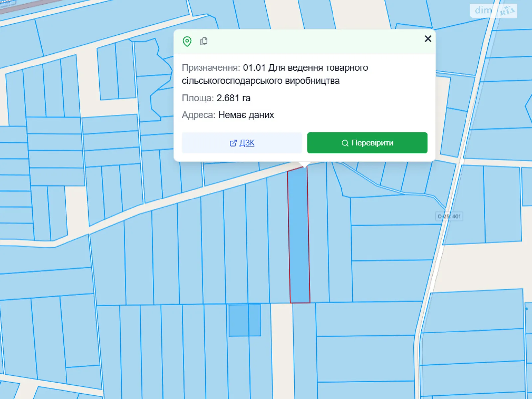
Task: Click the magnifier icon in Перевірити button
Action: (x=345, y=143)
